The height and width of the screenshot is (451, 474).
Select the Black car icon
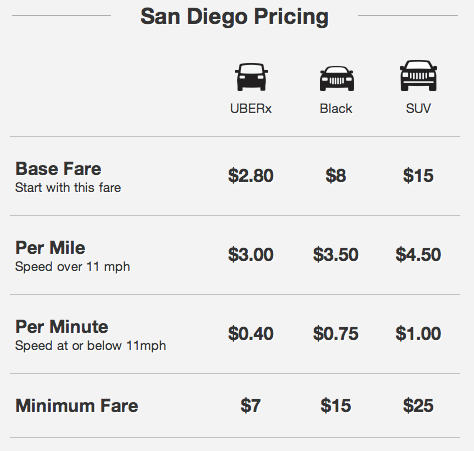[x=337, y=79]
